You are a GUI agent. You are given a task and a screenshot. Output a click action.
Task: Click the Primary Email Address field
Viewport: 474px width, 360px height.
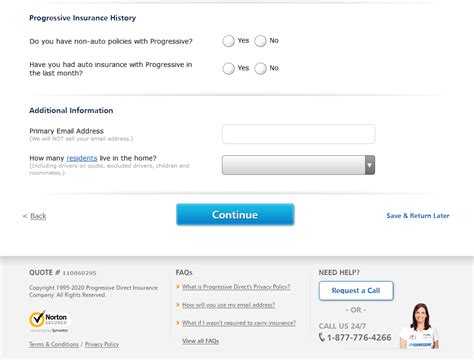point(298,134)
